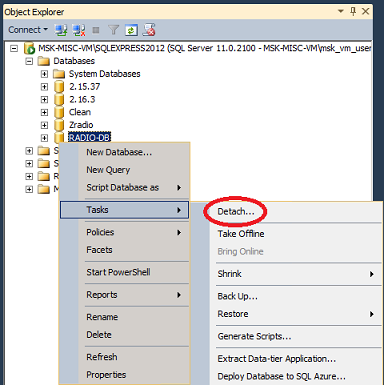
Task: Expand the Clean database node
Action: point(44,112)
